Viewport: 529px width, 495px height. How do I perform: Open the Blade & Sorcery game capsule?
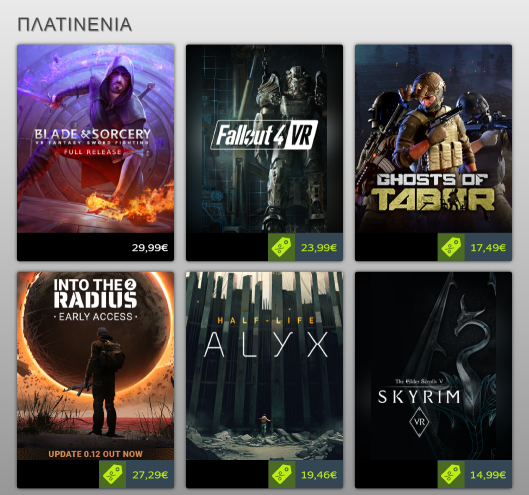click(95, 139)
